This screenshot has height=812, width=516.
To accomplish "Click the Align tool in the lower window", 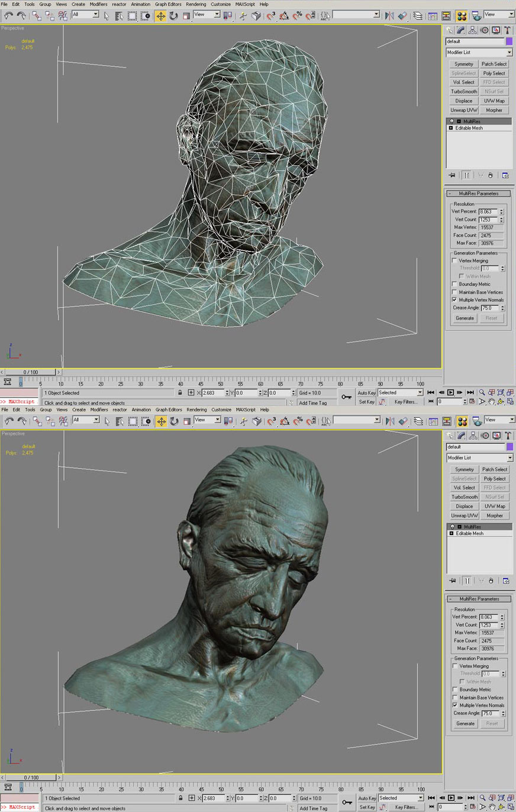I will pos(402,421).
